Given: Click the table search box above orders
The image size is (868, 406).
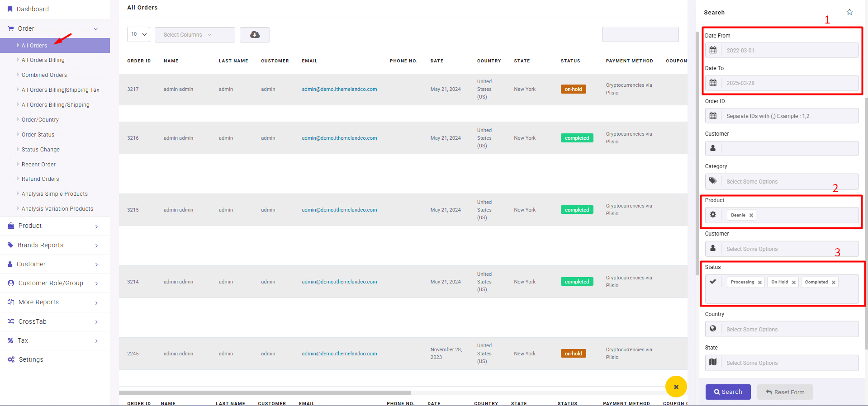Looking at the screenshot, I should (640, 34).
